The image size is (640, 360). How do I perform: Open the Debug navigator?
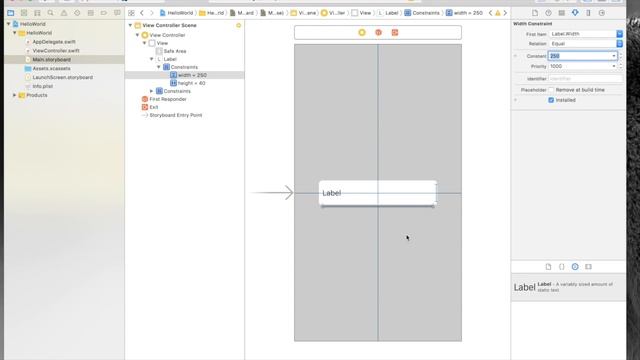point(91,13)
